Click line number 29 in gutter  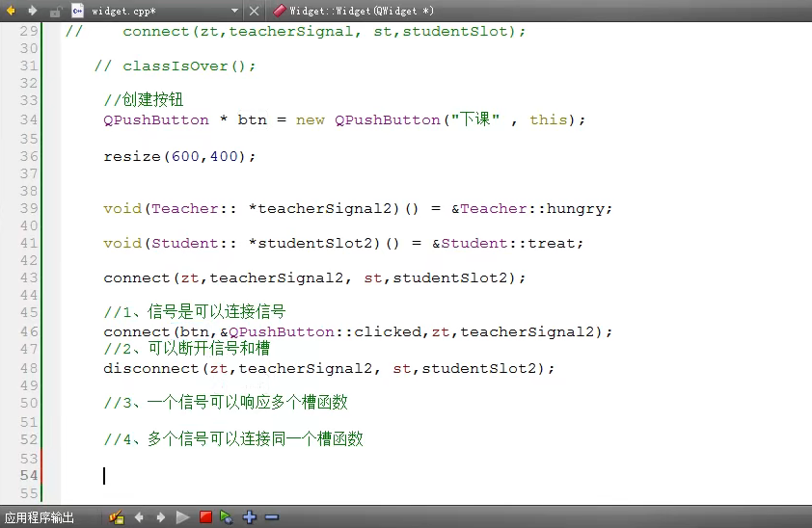click(29, 31)
